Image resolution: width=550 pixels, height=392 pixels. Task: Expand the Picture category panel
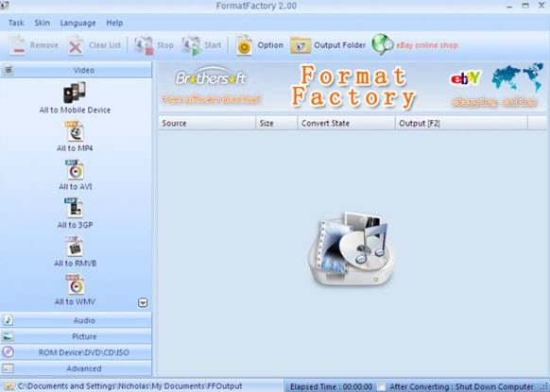coord(77,336)
